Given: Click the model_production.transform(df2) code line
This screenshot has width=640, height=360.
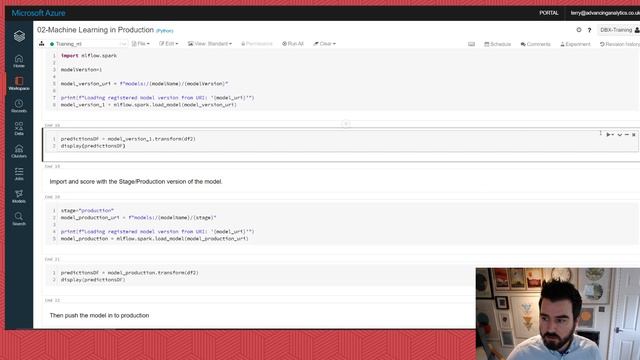Looking at the screenshot, I should (x=130, y=273).
